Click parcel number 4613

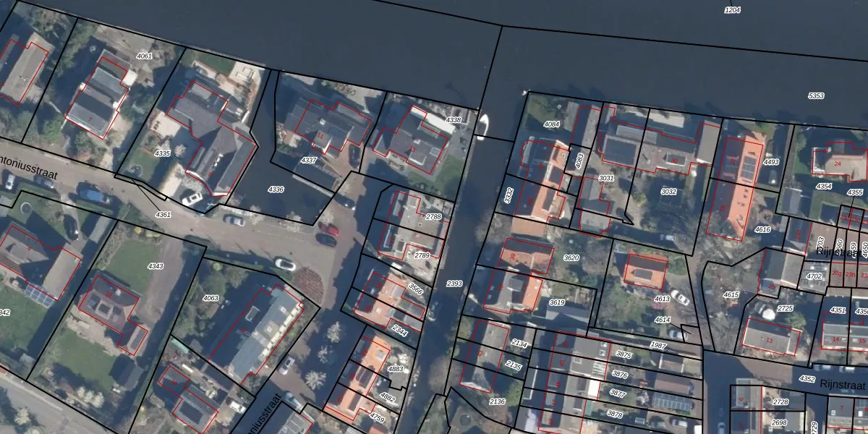point(662,298)
